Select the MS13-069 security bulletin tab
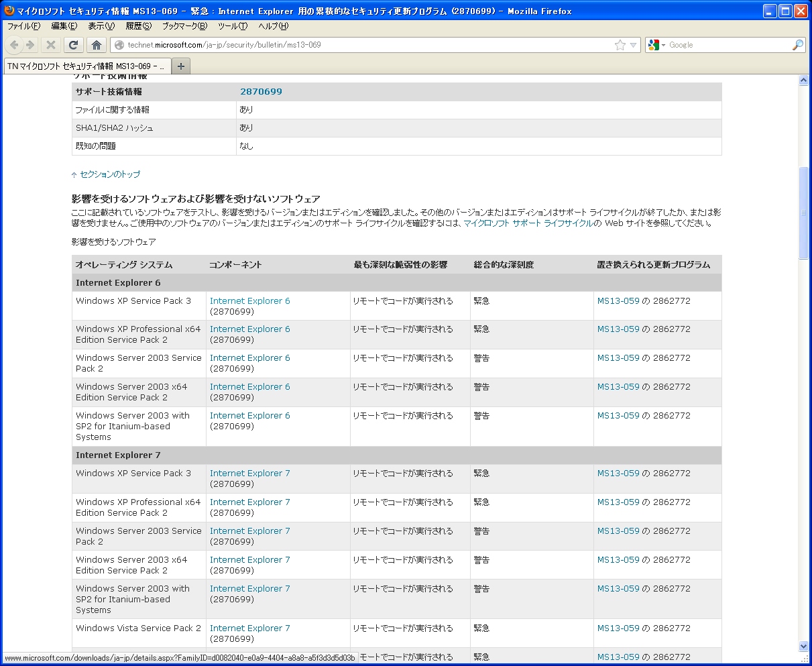812x666 pixels. (86, 66)
